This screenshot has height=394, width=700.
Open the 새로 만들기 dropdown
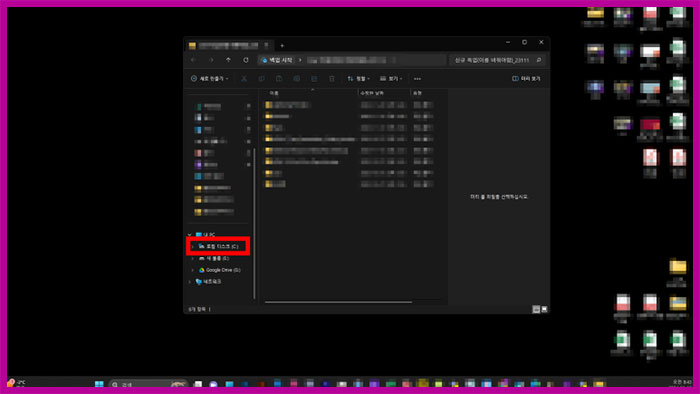point(210,79)
